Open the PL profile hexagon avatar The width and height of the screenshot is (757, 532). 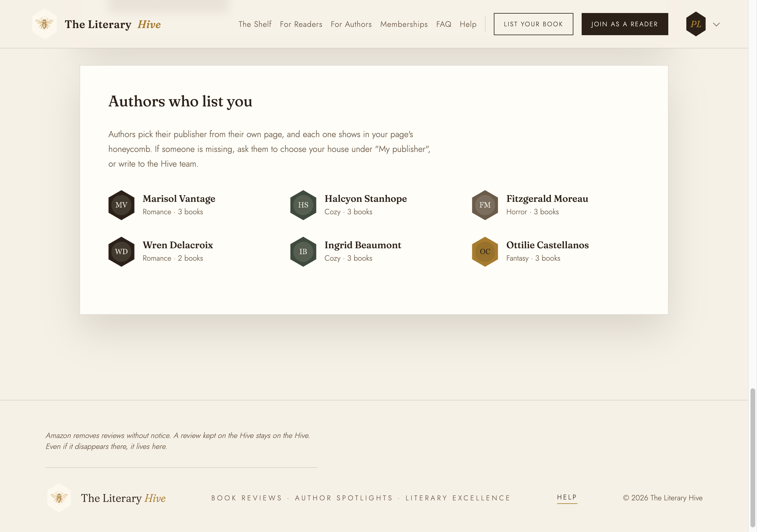(x=696, y=24)
